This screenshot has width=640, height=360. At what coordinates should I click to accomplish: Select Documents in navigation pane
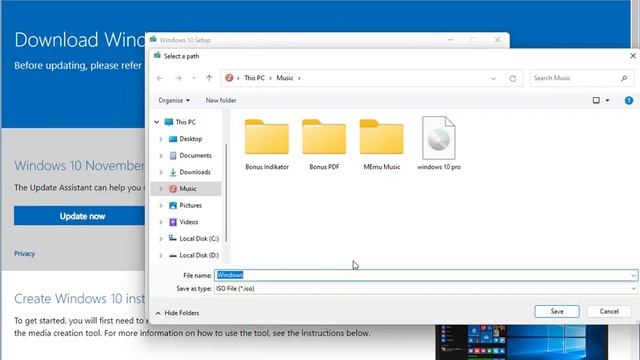[x=196, y=156]
